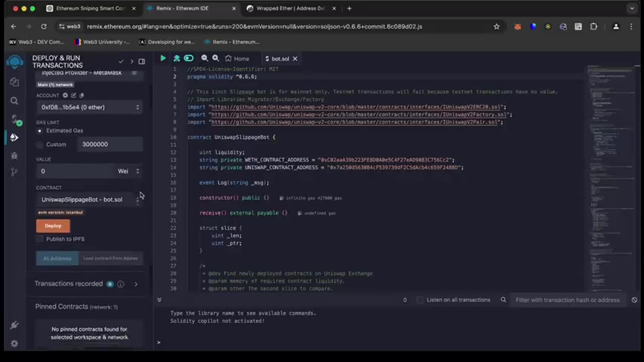Clear the terminal with the circle-slash icon
This screenshot has width=644, height=362.
pyautogui.click(x=634, y=300)
